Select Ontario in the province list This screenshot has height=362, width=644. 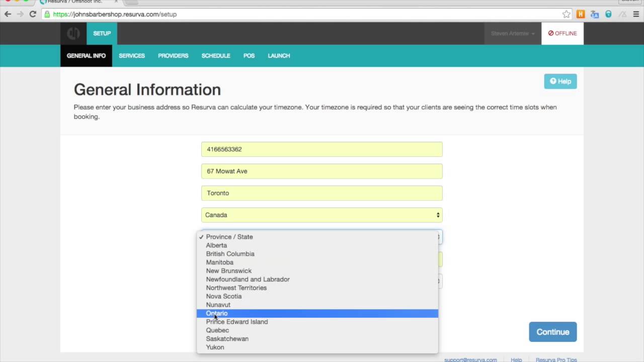(x=317, y=314)
